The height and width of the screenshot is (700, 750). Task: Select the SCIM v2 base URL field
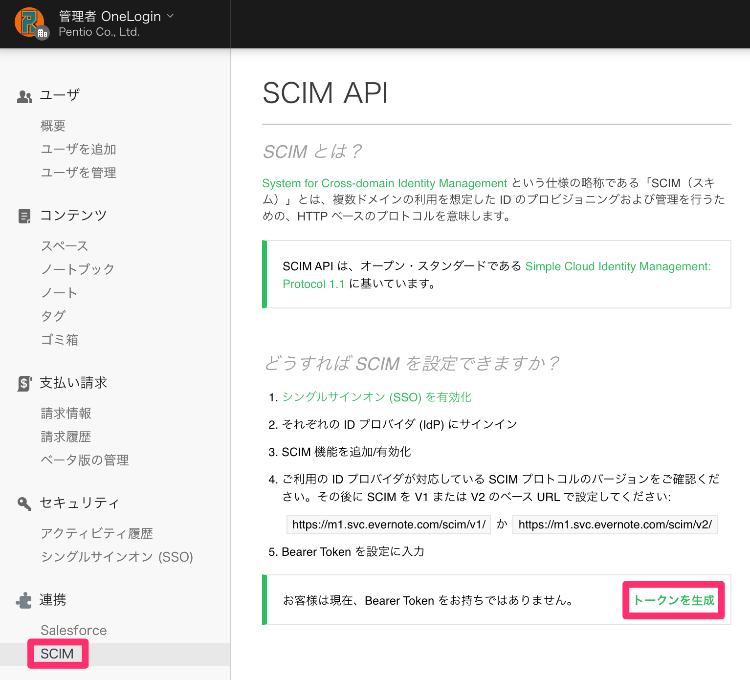click(615, 525)
